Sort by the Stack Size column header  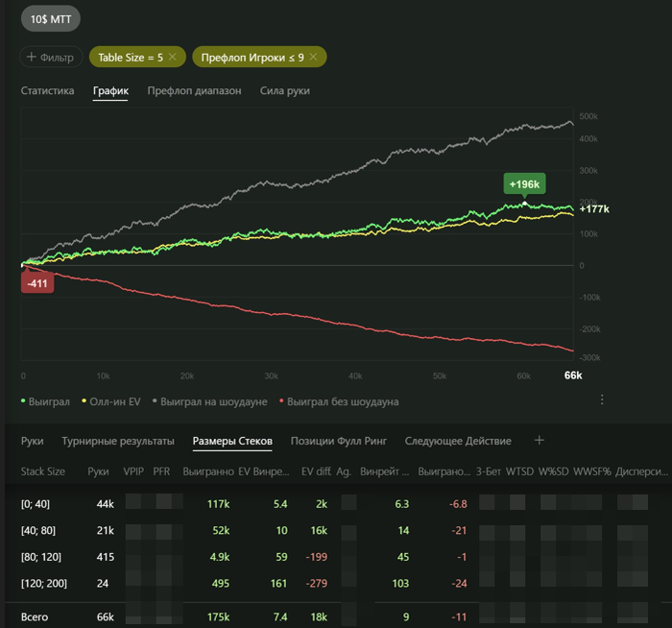(x=43, y=471)
